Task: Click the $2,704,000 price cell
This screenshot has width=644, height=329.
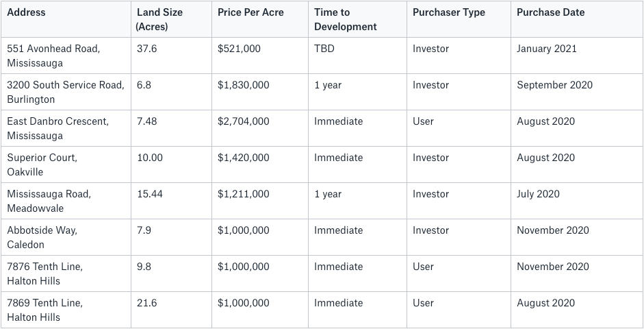Action: (x=260, y=128)
